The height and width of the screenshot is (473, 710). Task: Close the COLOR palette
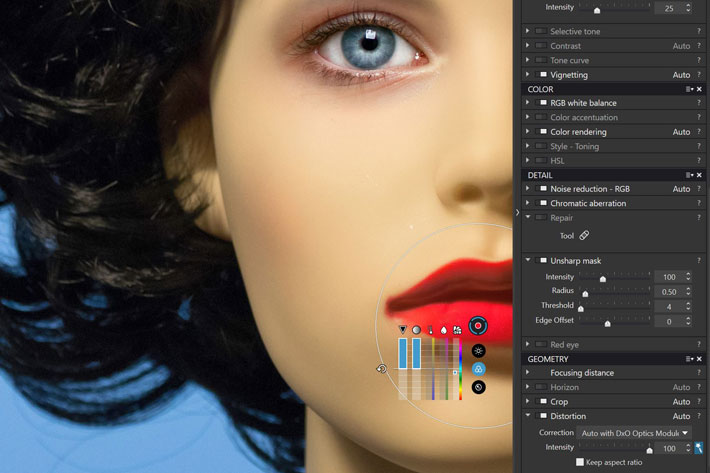[x=699, y=89]
